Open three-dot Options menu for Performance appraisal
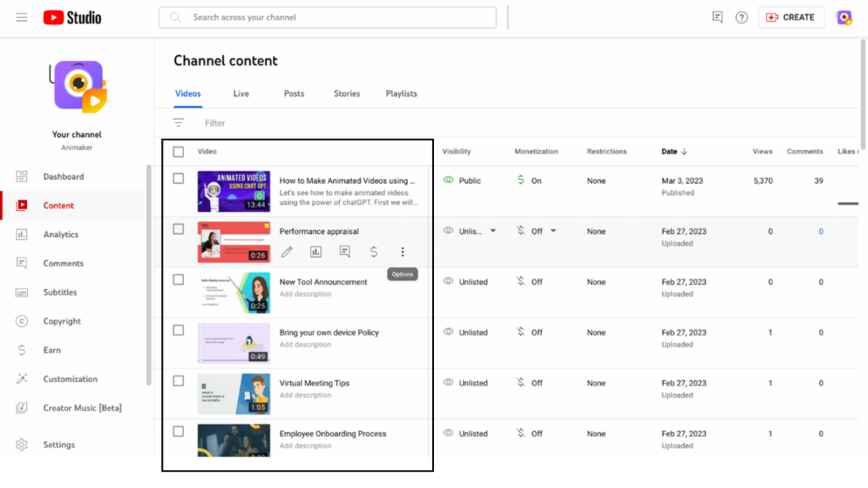This screenshot has width=868, height=488. pos(403,252)
